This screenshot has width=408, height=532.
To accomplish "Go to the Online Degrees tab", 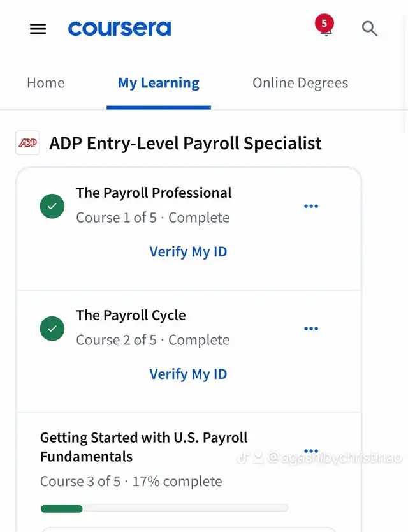I will [x=300, y=83].
